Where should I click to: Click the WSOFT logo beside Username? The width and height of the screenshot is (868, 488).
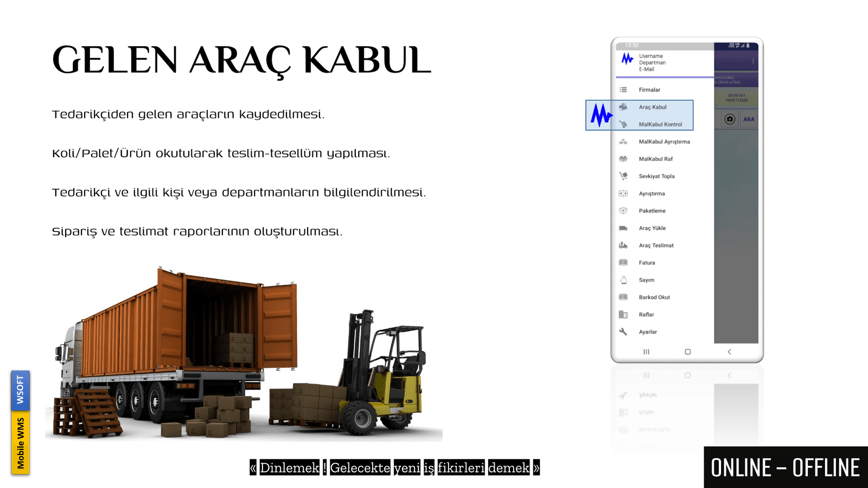[627, 59]
